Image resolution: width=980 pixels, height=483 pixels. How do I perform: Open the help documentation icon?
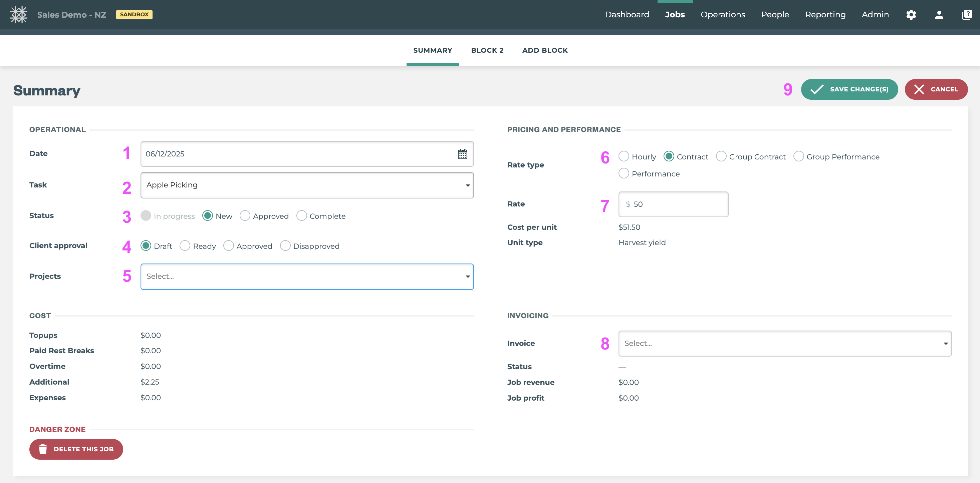click(967, 14)
